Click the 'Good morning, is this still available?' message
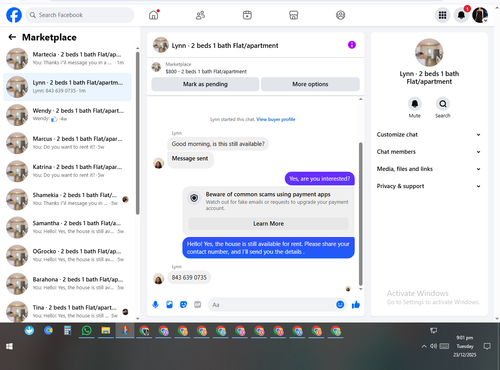 [218, 144]
